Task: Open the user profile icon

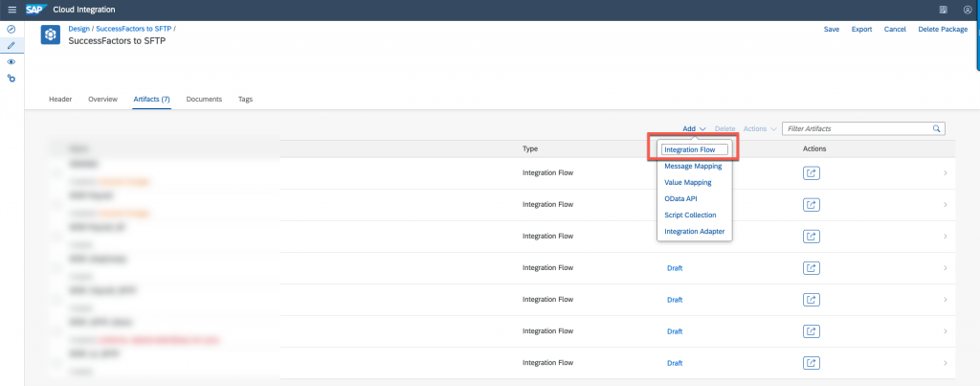Action: pos(968,10)
